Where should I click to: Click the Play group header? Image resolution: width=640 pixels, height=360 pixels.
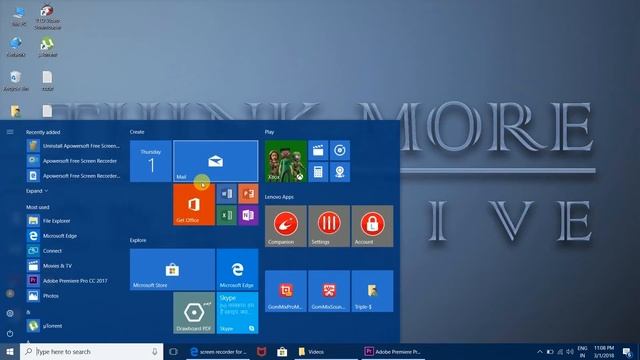tap(269, 132)
